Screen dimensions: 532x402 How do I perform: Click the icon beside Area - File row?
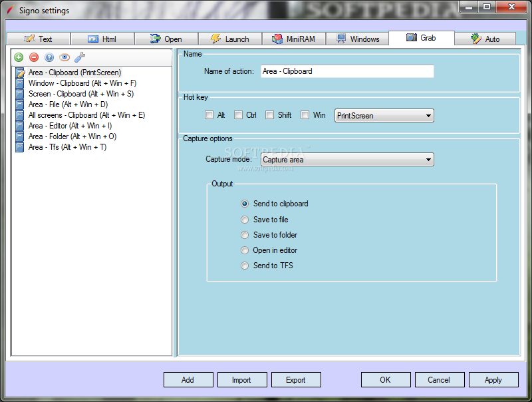[20, 104]
